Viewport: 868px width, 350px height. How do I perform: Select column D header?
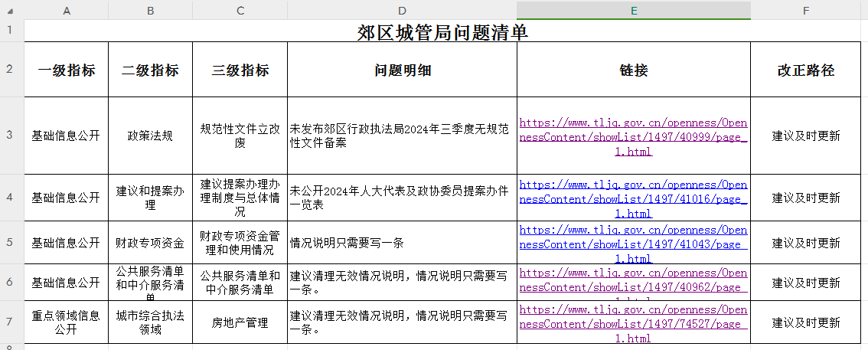[x=402, y=10]
